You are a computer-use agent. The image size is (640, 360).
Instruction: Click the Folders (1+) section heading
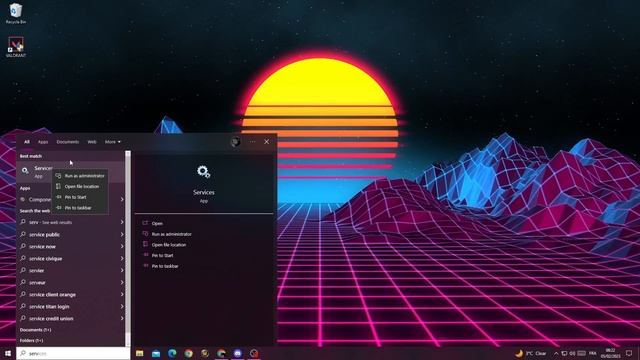pyautogui.click(x=31, y=340)
